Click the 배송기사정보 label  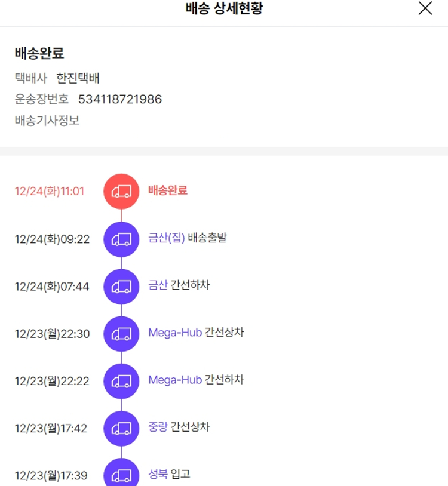coord(47,121)
